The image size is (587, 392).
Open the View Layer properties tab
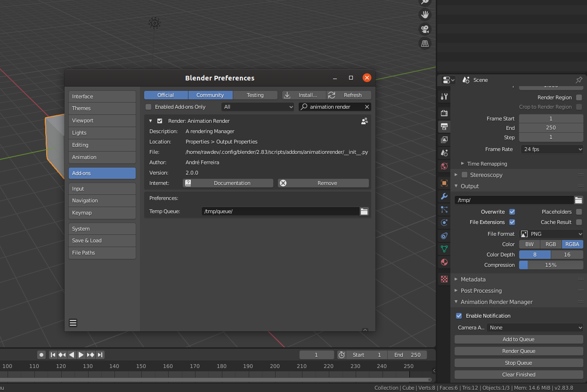pyautogui.click(x=444, y=140)
